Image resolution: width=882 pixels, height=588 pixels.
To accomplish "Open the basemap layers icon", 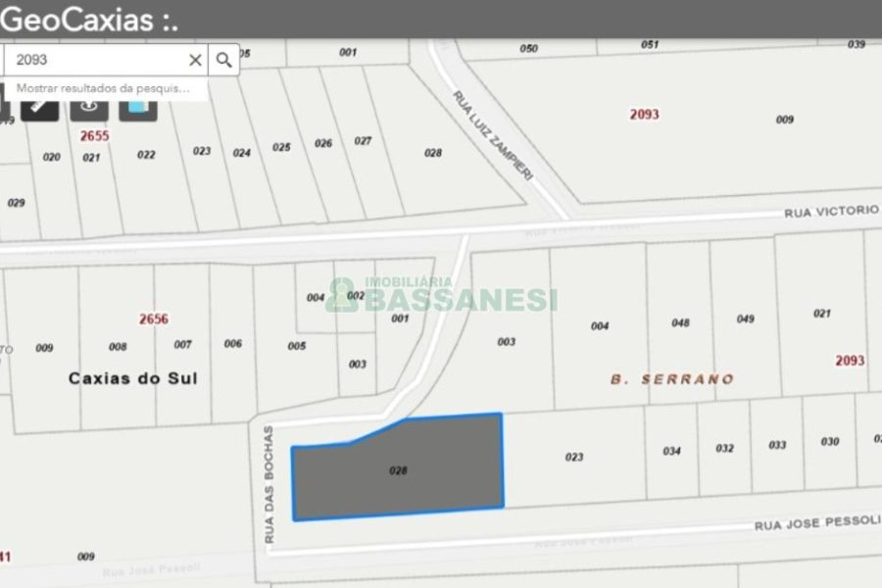I will 137,111.
